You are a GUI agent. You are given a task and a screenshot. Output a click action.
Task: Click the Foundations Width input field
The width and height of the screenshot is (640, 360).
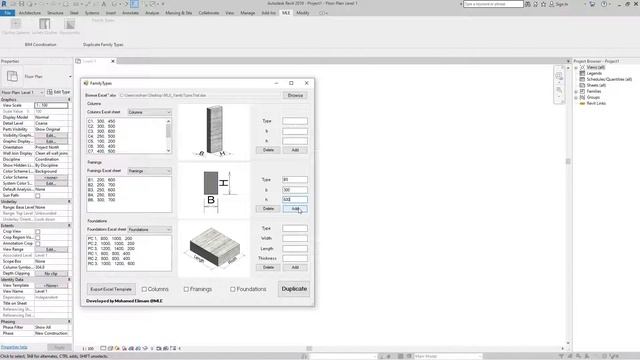pyautogui.click(x=295, y=238)
